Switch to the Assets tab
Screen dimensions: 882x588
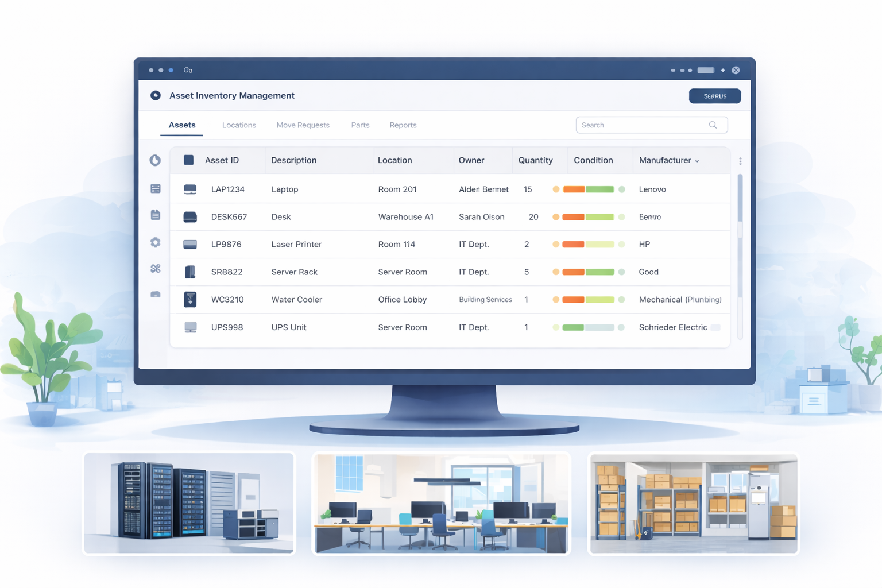click(182, 125)
